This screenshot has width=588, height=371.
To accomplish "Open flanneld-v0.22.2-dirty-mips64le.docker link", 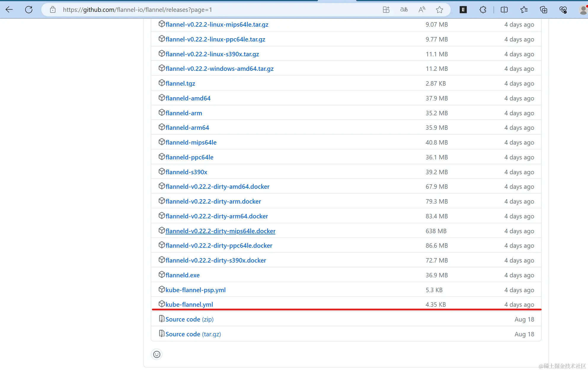I will [x=220, y=231].
